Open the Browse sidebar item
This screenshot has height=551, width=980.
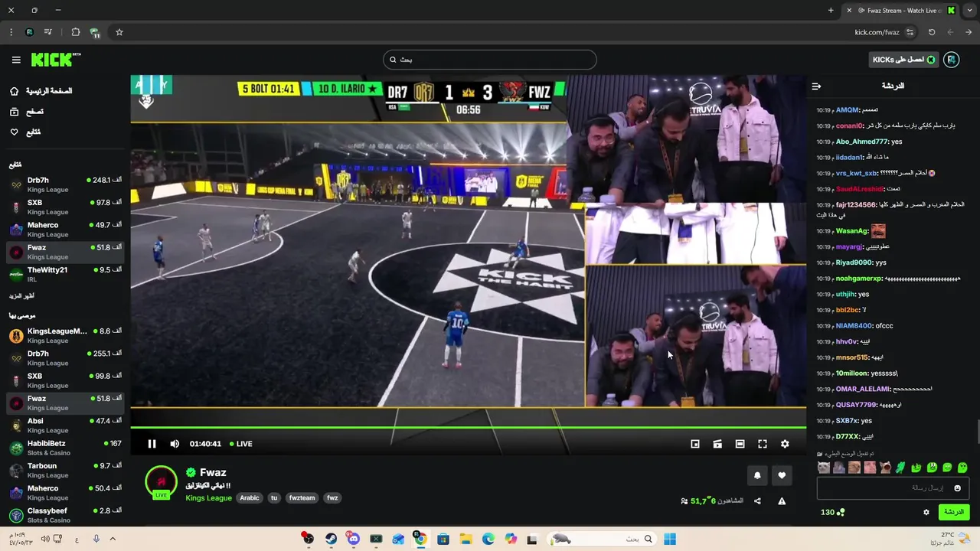click(x=65, y=112)
